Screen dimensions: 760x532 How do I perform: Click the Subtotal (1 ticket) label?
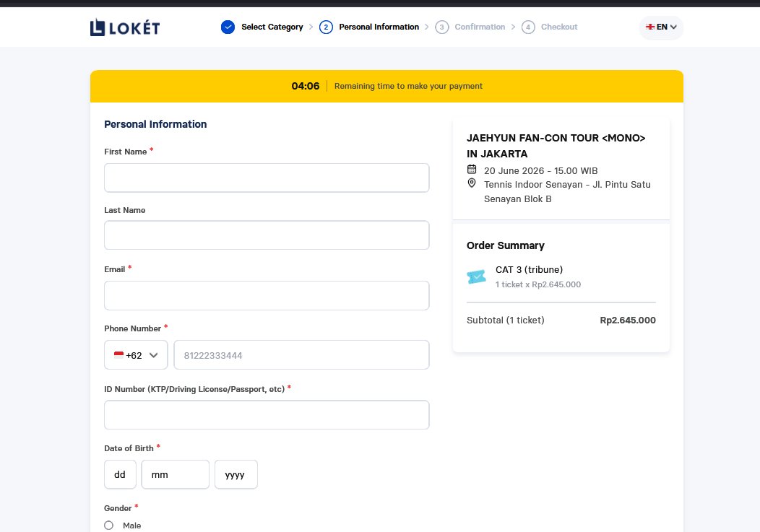506,320
